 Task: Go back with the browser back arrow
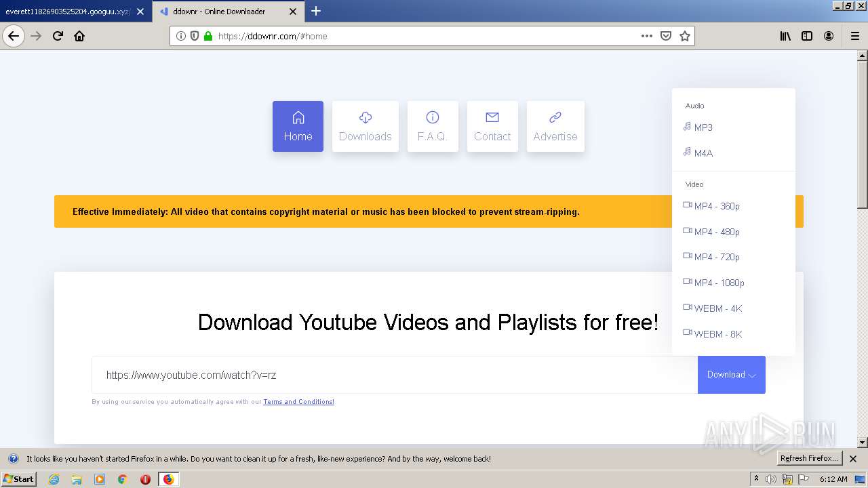[14, 36]
